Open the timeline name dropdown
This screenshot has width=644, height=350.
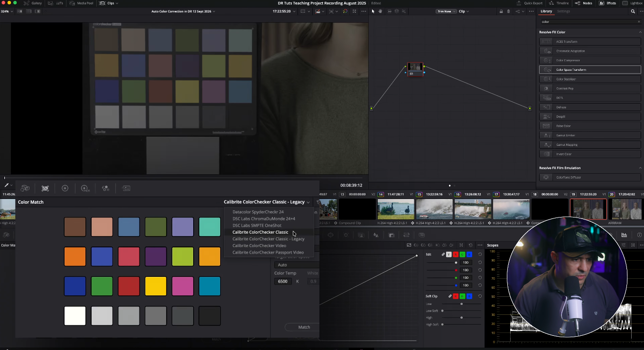pyautogui.click(x=183, y=11)
